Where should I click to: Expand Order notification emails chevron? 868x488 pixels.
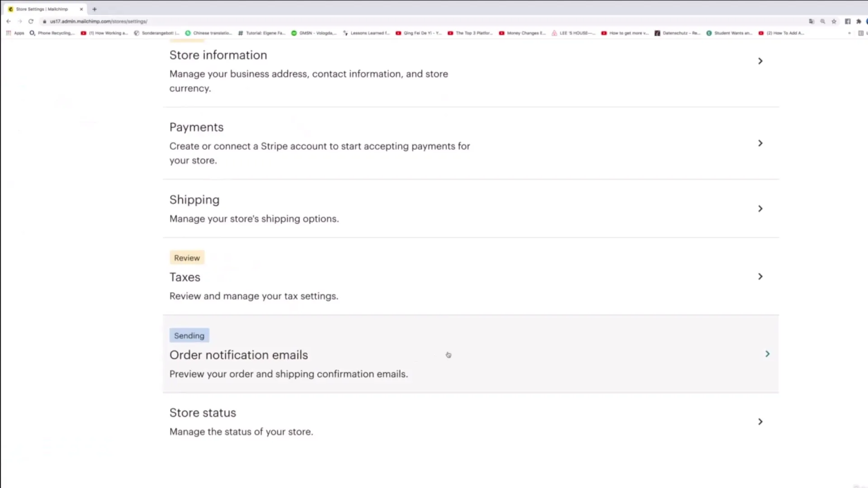(767, 354)
